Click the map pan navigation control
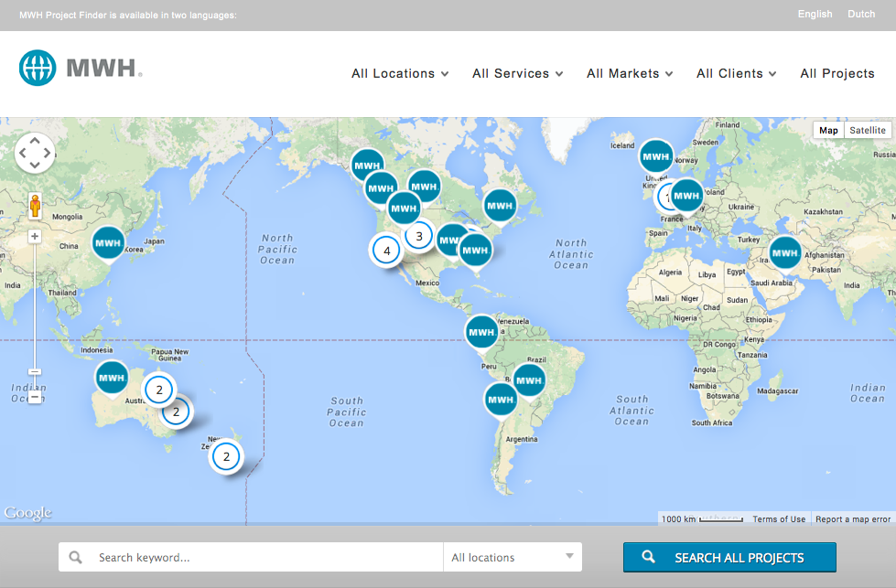 [35, 153]
